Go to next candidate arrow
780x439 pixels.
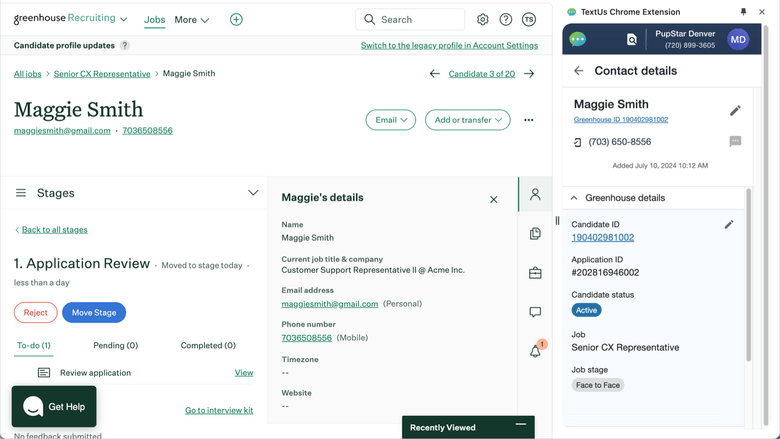tap(529, 74)
